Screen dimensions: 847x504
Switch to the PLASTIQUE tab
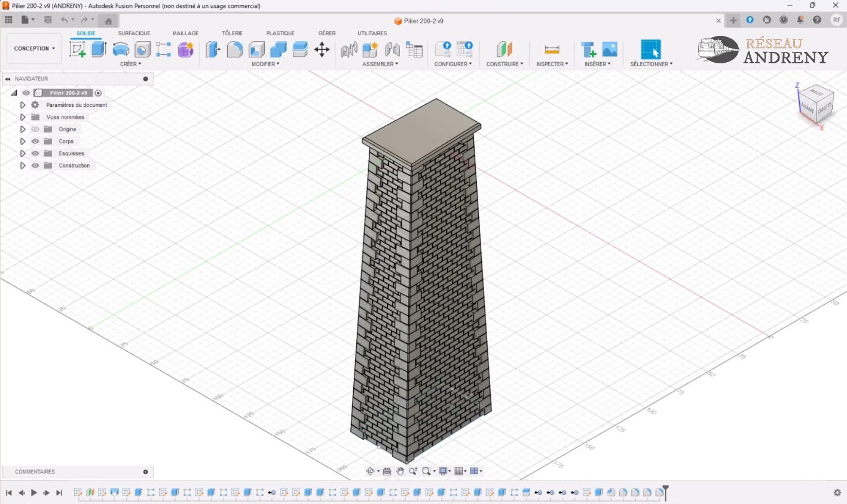click(280, 33)
